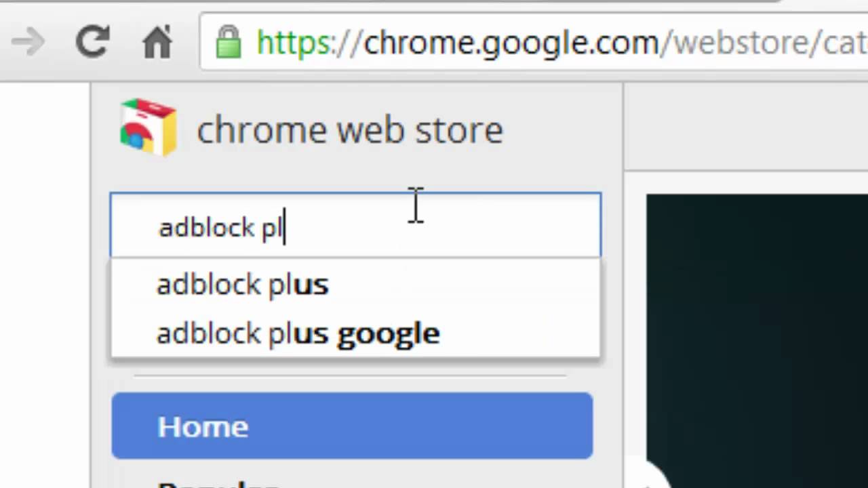
Task: Click the browser Forward arrow button
Action: pos(28,43)
